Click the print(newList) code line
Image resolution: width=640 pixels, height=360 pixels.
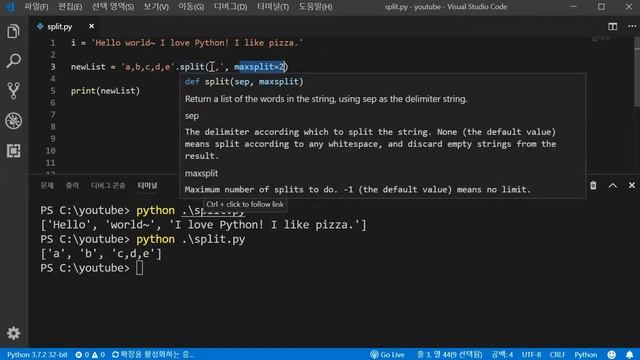point(105,91)
